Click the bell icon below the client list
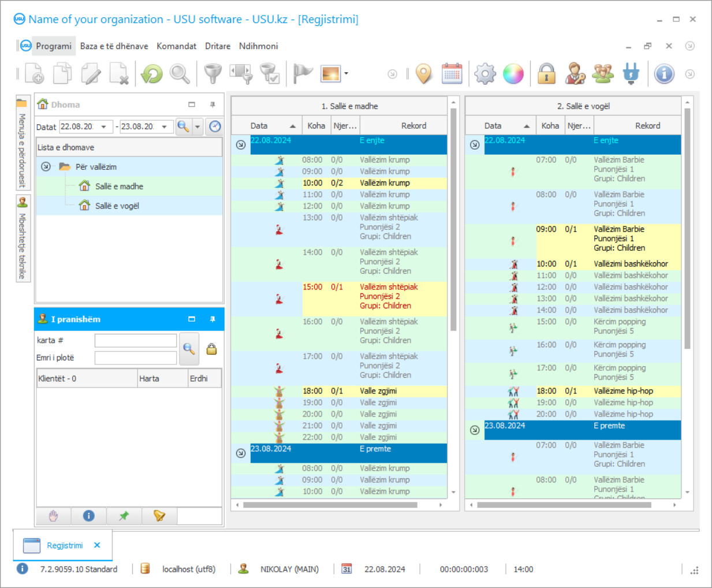This screenshot has height=588, width=712. [x=159, y=516]
